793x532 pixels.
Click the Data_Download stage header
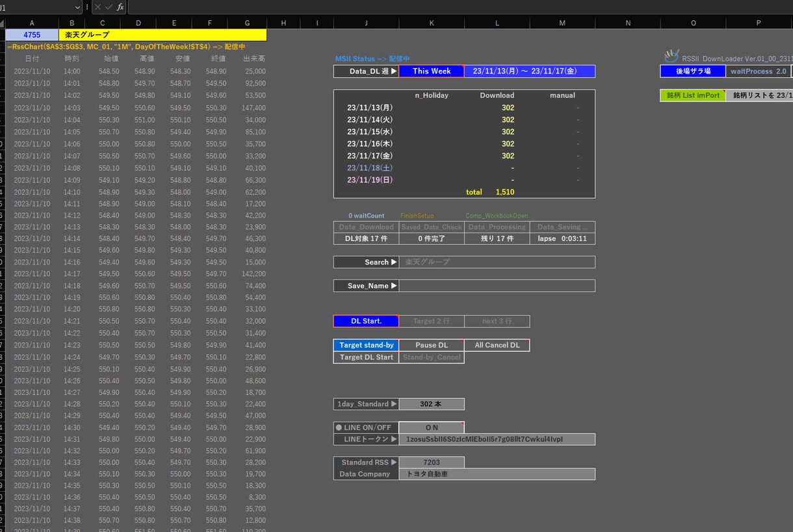pos(366,227)
